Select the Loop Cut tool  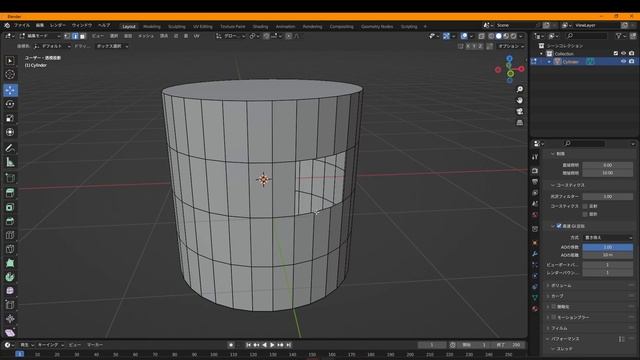[10, 235]
